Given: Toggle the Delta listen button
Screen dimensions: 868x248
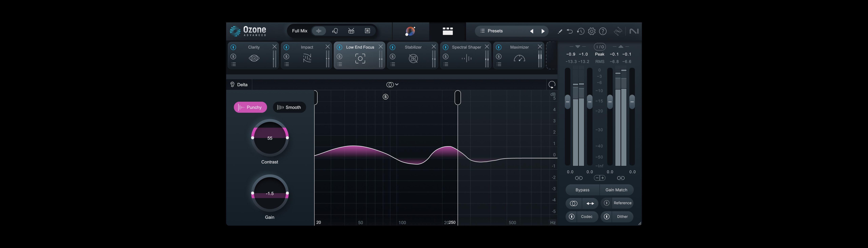Looking at the screenshot, I should coord(239,85).
